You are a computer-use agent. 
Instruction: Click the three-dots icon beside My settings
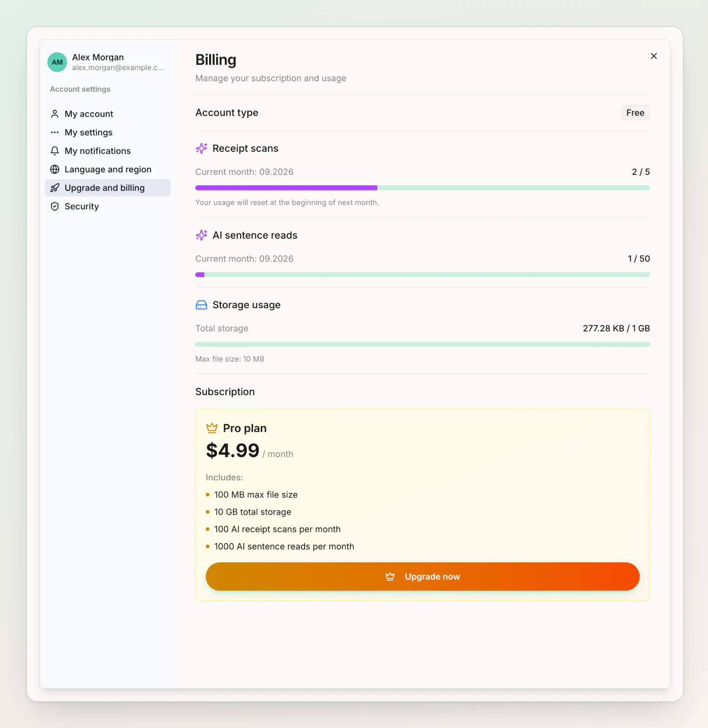[x=54, y=132]
